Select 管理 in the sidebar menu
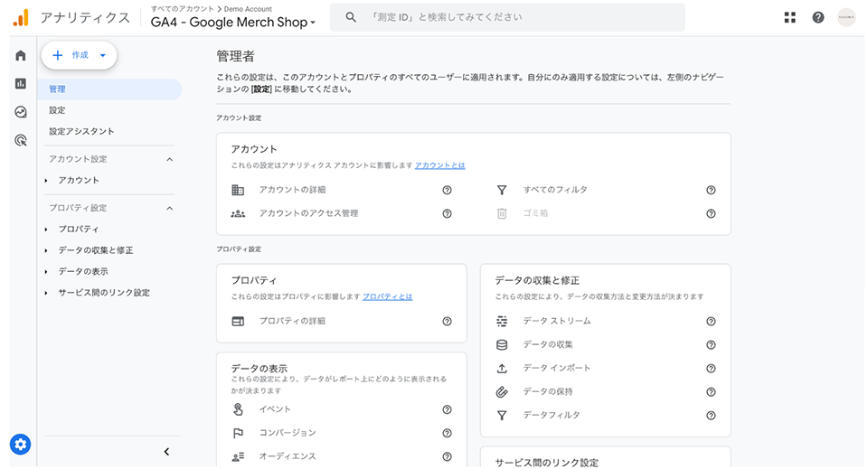The image size is (868, 469). click(109, 89)
